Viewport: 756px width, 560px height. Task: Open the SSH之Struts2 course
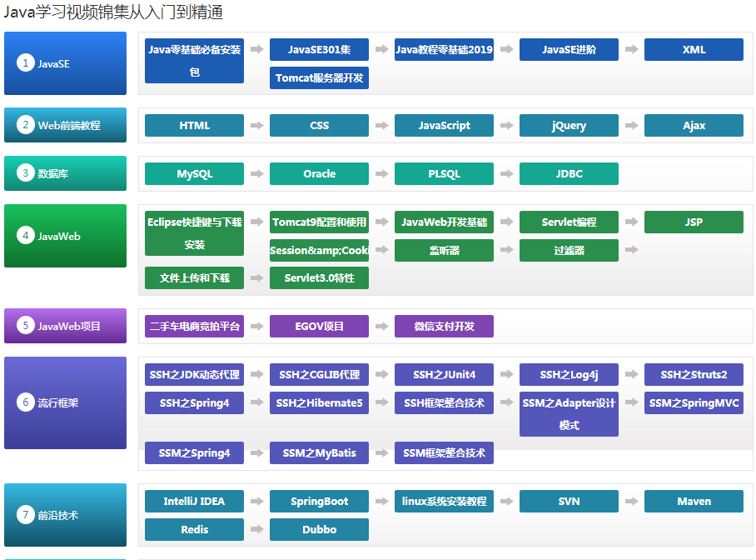[x=694, y=375]
